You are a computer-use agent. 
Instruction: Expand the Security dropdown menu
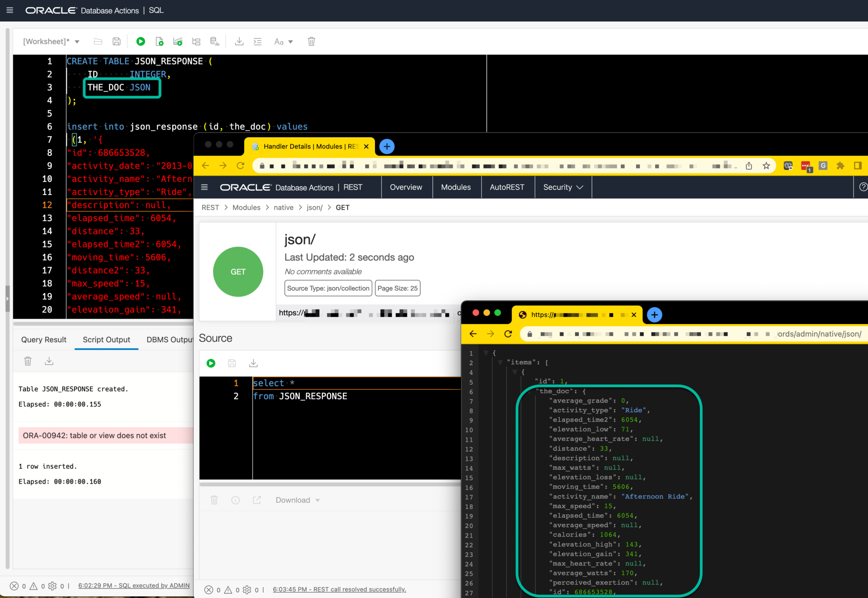(x=563, y=187)
